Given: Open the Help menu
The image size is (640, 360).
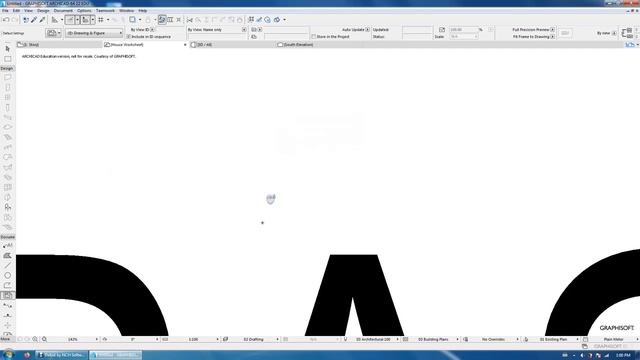Looking at the screenshot, I should (x=142, y=11).
